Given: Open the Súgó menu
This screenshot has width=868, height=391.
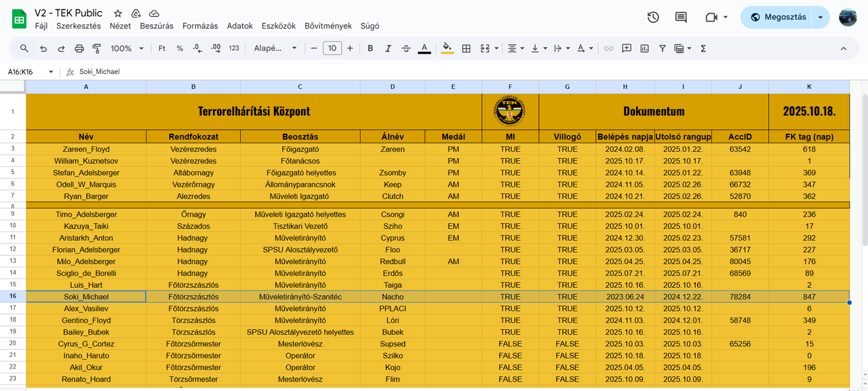Looking at the screenshot, I should coord(370,26).
